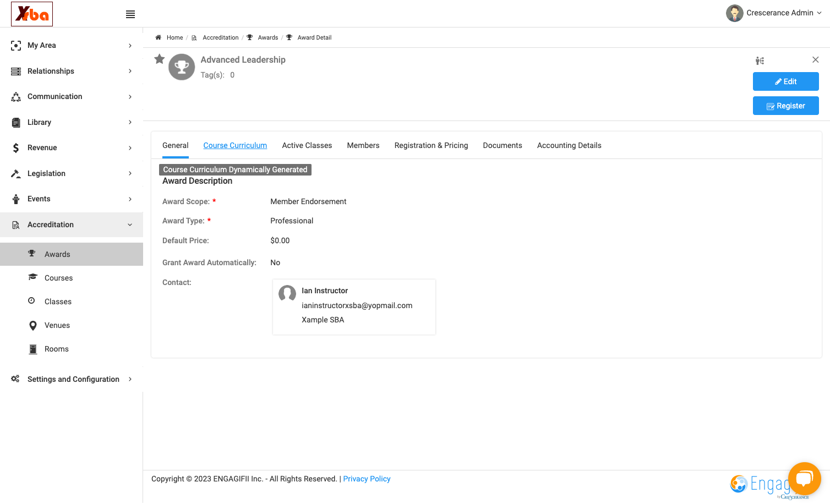Image resolution: width=830 pixels, height=504 pixels.
Task: Click the favorite star beside Advanced Leadership
Action: pyautogui.click(x=160, y=59)
